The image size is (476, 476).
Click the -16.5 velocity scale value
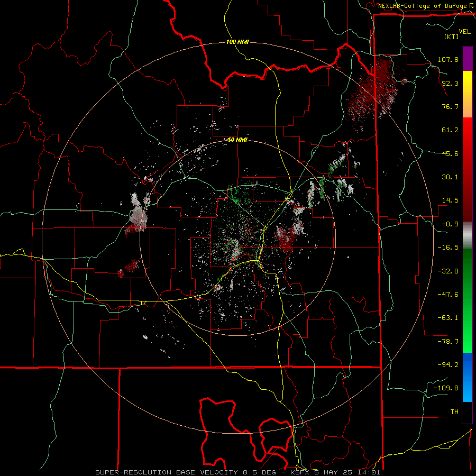[448, 248]
